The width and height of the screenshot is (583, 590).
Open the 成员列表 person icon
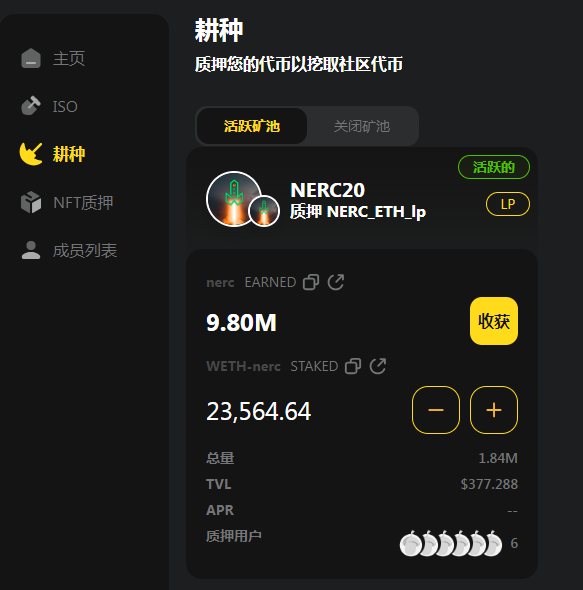pyautogui.click(x=31, y=250)
